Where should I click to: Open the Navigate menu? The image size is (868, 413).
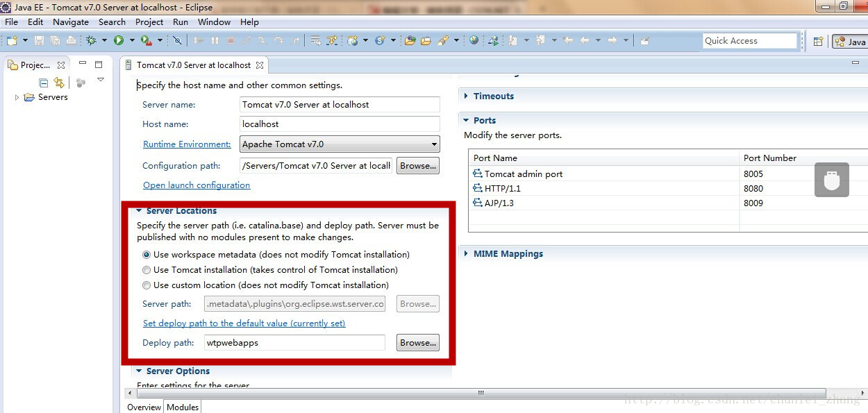point(71,22)
